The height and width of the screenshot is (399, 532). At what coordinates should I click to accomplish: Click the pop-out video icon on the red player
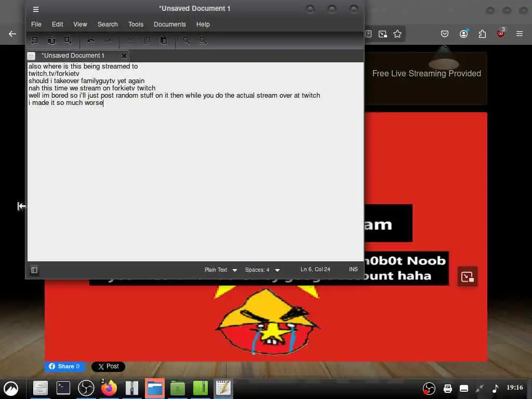(467, 276)
